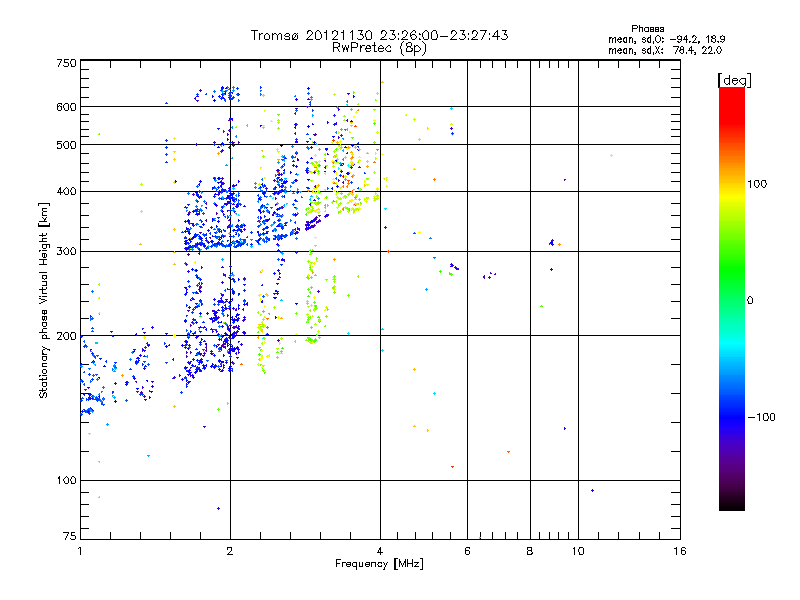The width and height of the screenshot is (800, 600).
Task: Select the RwPretec (Bp) subtitle
Action: (379, 47)
